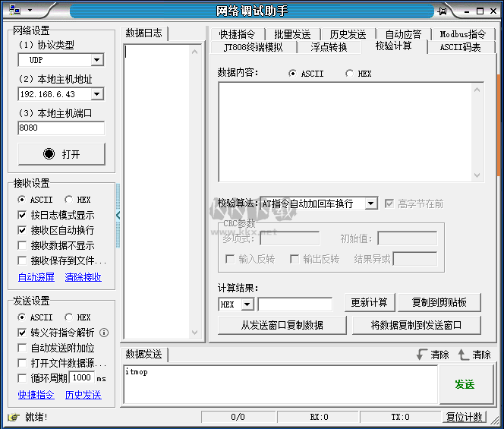Click the 更新计算 button
Viewport: 504px width, 429px height.
(370, 302)
